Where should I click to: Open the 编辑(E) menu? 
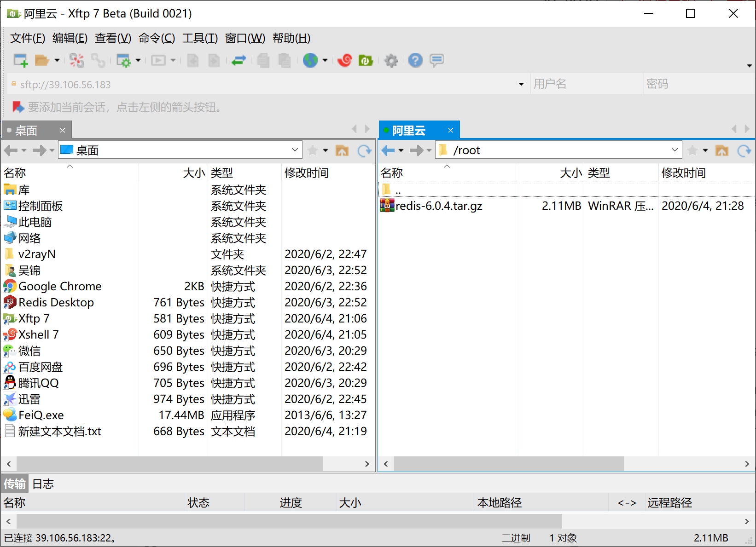pyautogui.click(x=70, y=38)
